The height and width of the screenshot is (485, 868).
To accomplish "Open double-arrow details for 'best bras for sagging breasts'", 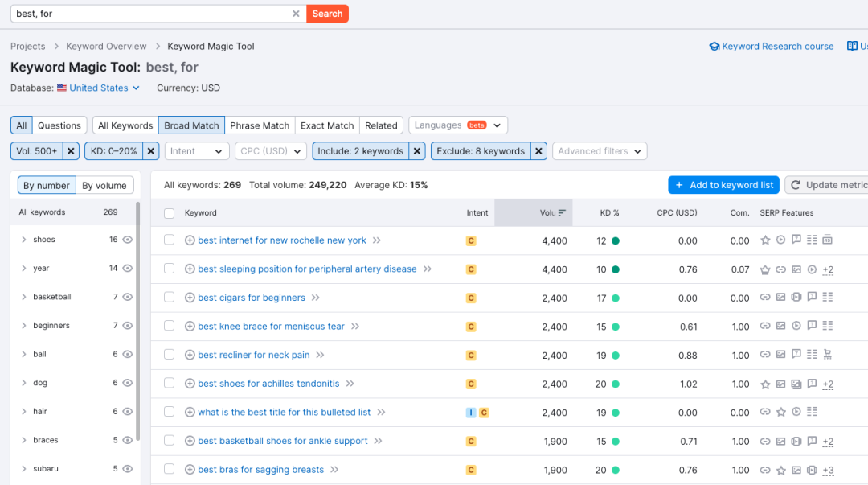I will [334, 470].
